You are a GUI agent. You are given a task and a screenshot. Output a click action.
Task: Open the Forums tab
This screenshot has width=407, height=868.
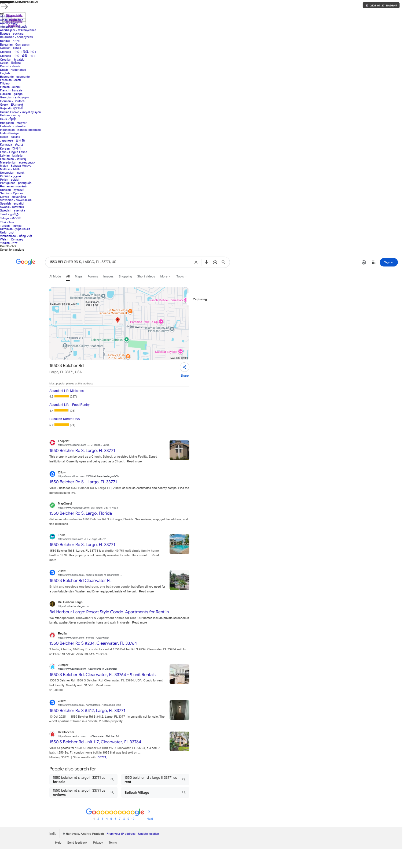pyautogui.click(x=93, y=277)
